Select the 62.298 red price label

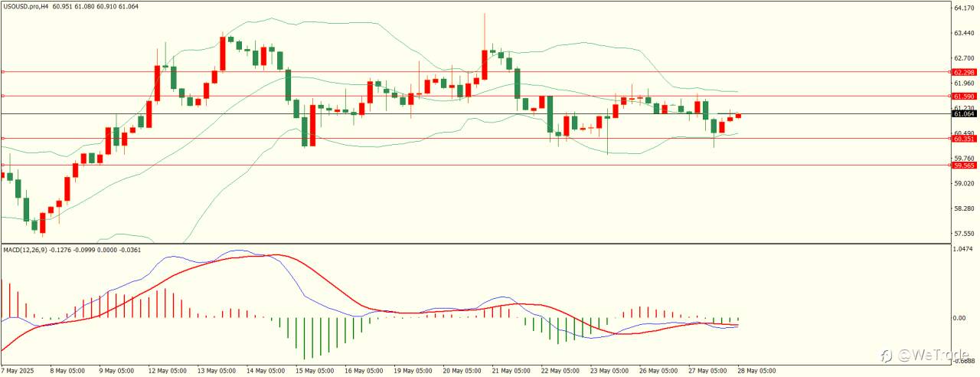(x=963, y=72)
